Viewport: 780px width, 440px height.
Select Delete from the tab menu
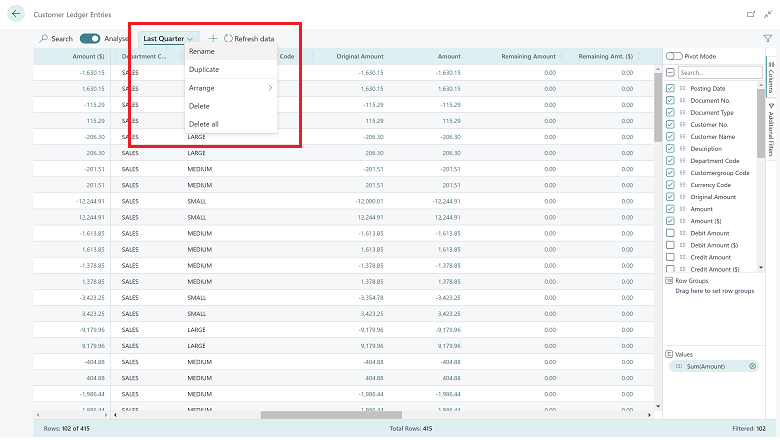(231, 106)
